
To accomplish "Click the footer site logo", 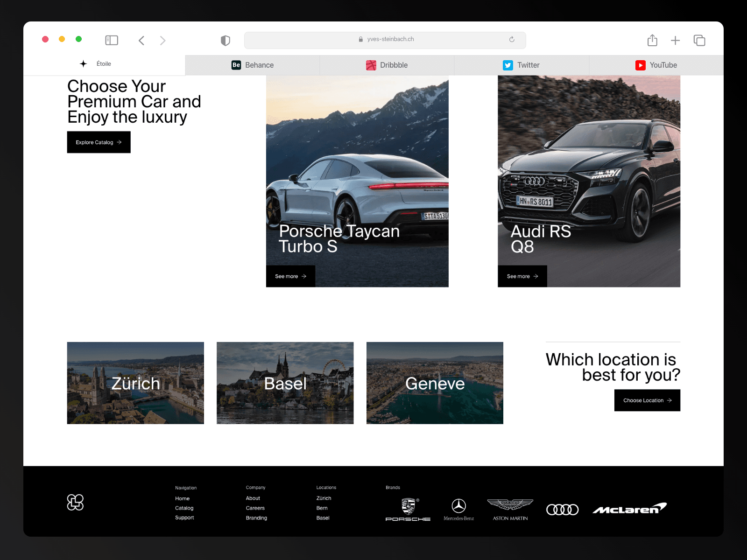I will click(75, 502).
